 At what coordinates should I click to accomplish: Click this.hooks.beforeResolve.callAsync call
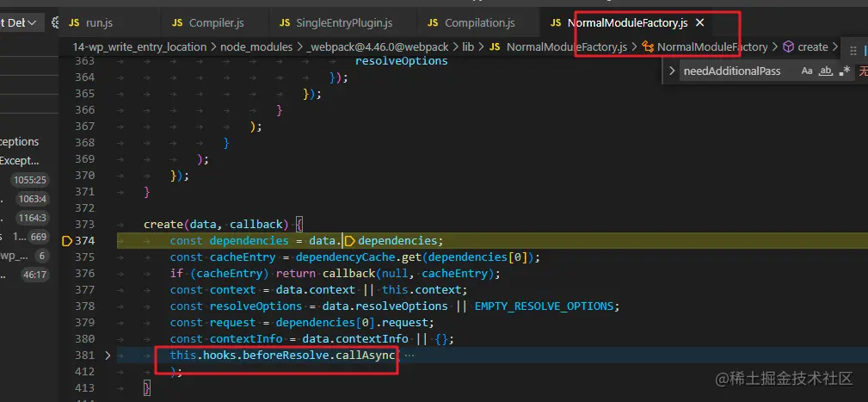pyautogui.click(x=282, y=356)
